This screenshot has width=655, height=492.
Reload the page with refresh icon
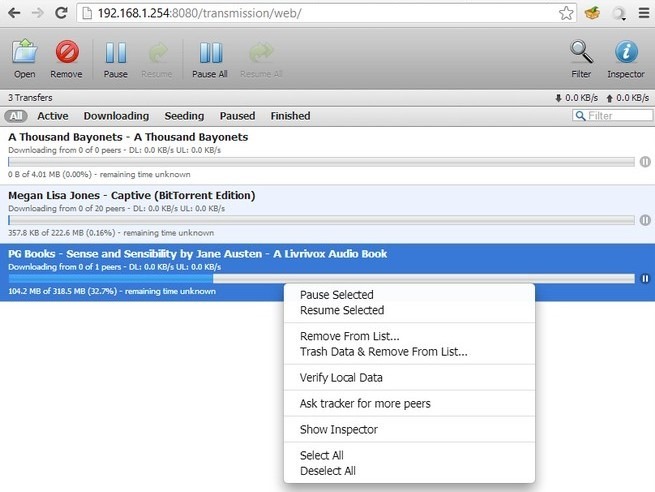61,13
